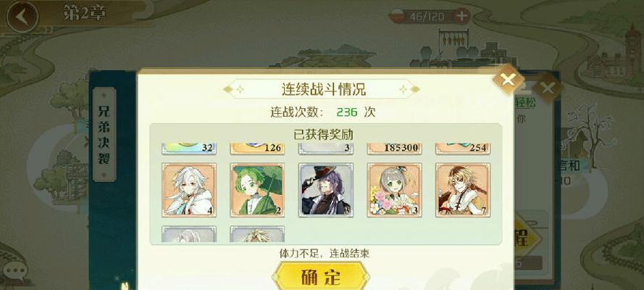Screen dimensions: 644x290
Task: Tap the back arrow beside 第2章
Action: click(22, 17)
